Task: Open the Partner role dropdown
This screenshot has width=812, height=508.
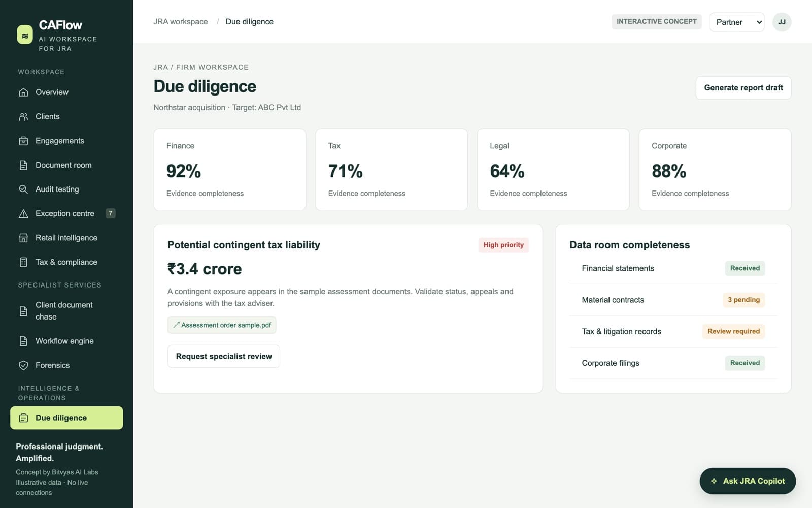Action: click(737, 22)
